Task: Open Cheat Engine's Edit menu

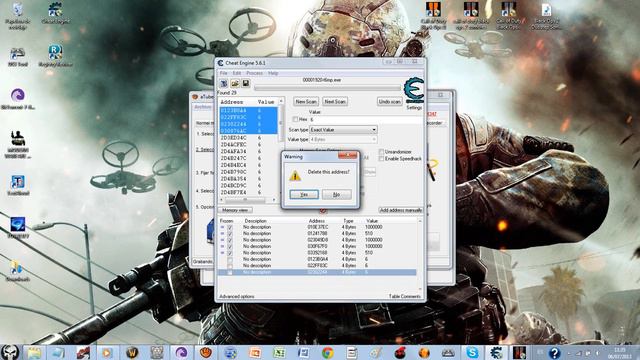Action: [x=237, y=73]
